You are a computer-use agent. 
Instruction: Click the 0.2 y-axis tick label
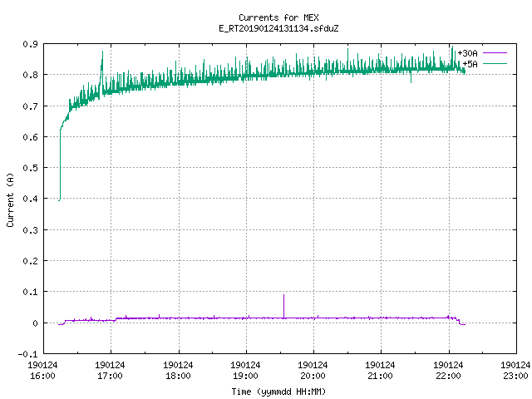(31, 261)
